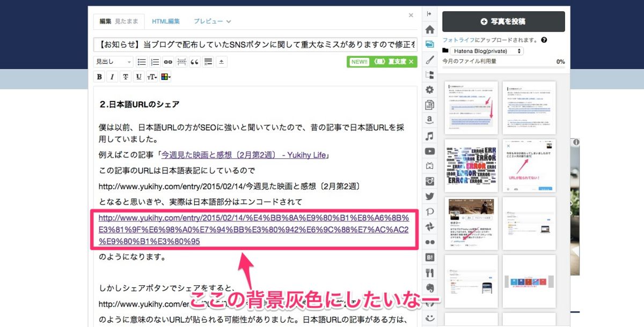644x327 pixels.
Task: Close the editor with the X button
Action: pos(411,16)
